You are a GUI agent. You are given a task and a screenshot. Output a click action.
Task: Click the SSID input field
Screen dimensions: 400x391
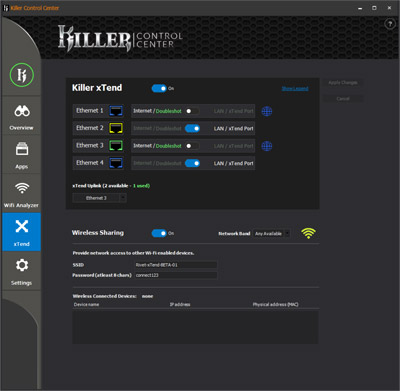176,265
